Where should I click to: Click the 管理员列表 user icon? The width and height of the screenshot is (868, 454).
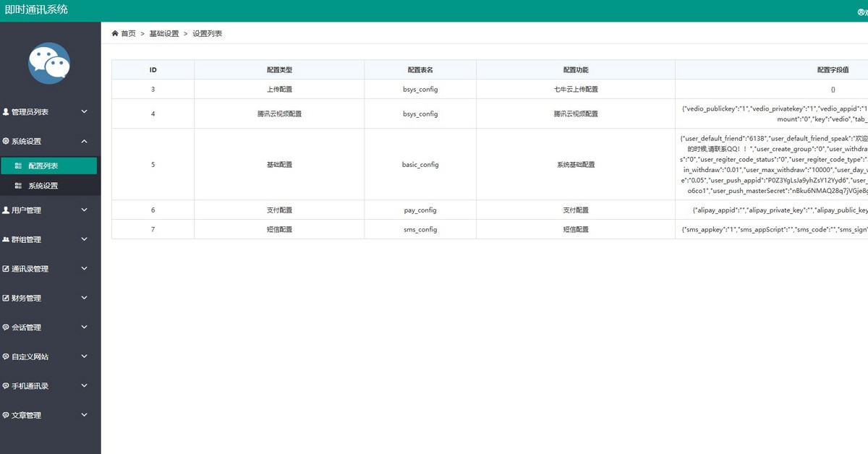6,112
